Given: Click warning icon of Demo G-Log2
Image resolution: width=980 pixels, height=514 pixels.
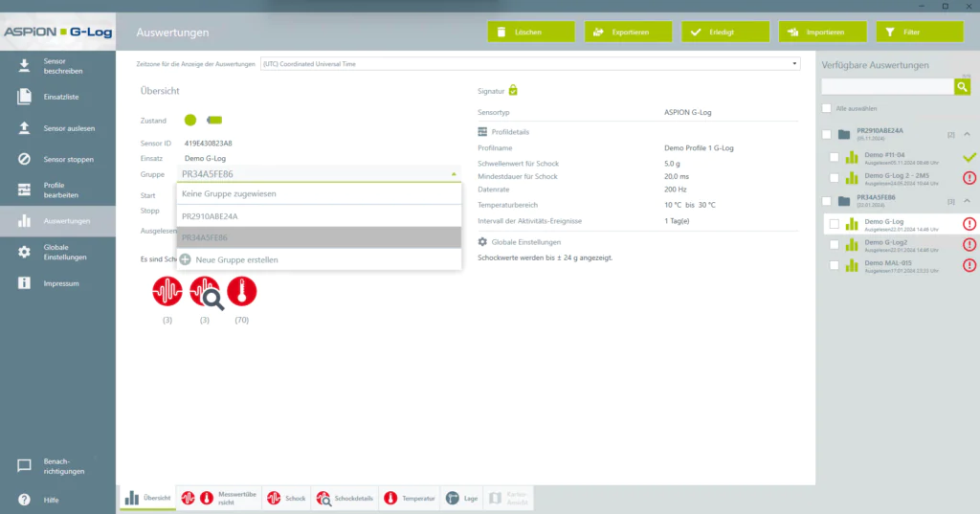Looking at the screenshot, I should (969, 244).
